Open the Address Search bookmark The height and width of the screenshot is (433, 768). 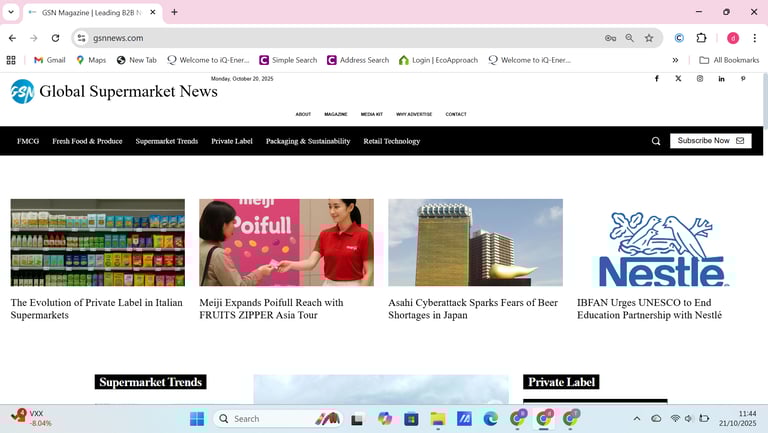pos(358,60)
